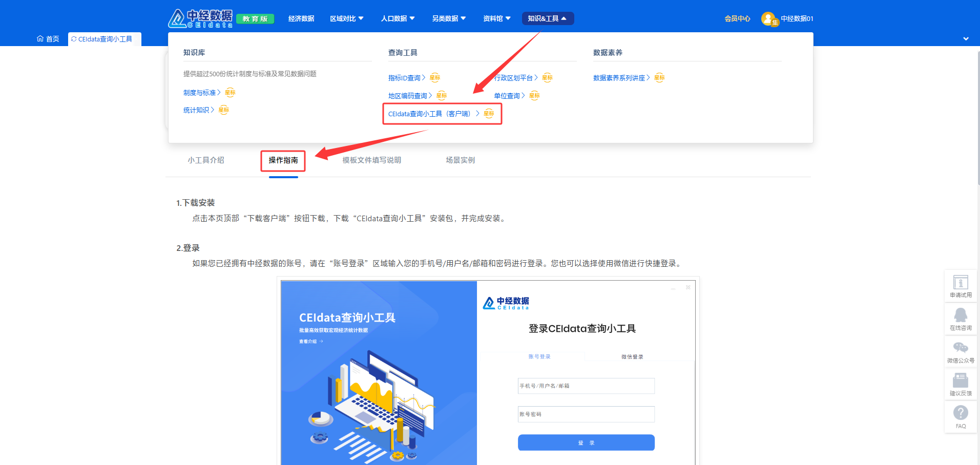Toggle star badge next to 指标ID查询
The image size is (980, 465).
(x=435, y=78)
